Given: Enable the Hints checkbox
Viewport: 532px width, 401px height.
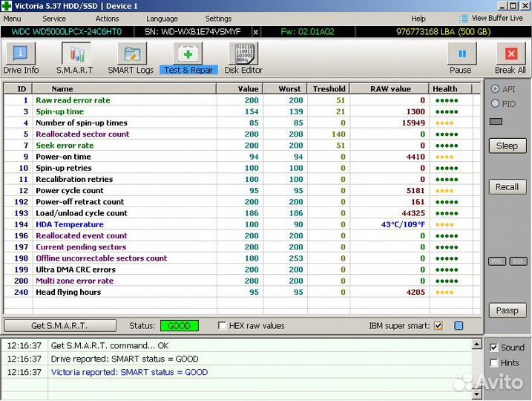Looking at the screenshot, I should (x=494, y=363).
